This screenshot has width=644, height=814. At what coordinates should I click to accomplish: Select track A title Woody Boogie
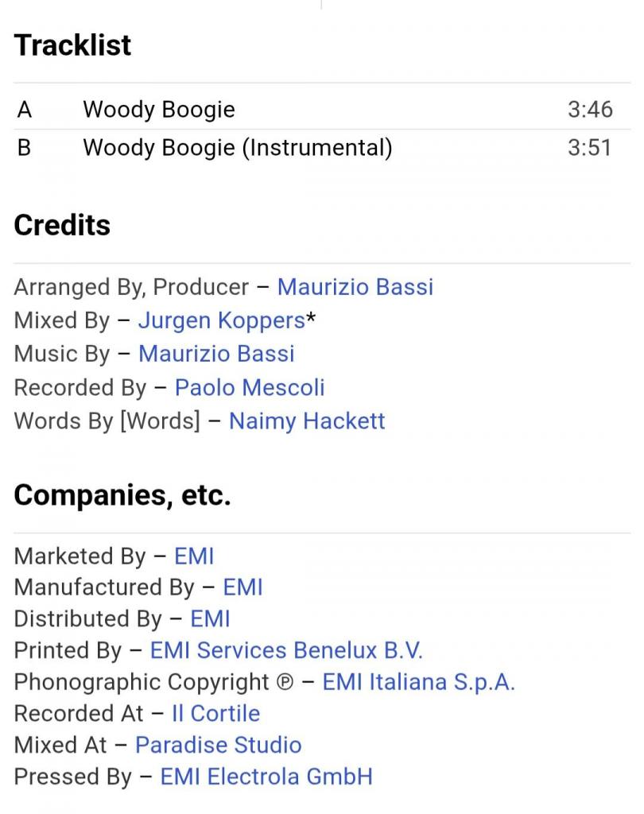[x=159, y=109]
